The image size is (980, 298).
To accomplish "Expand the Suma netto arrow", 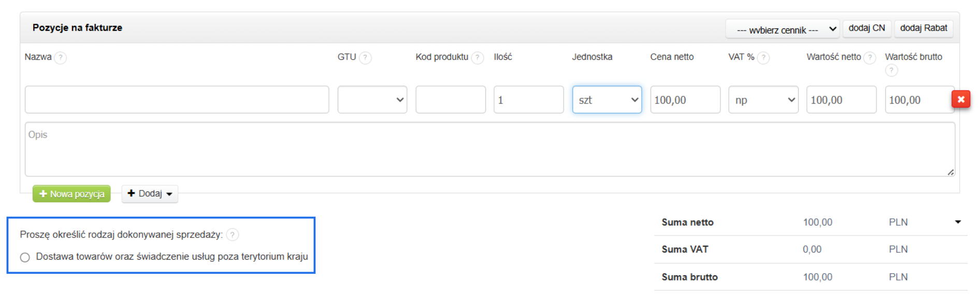I will coord(958,222).
